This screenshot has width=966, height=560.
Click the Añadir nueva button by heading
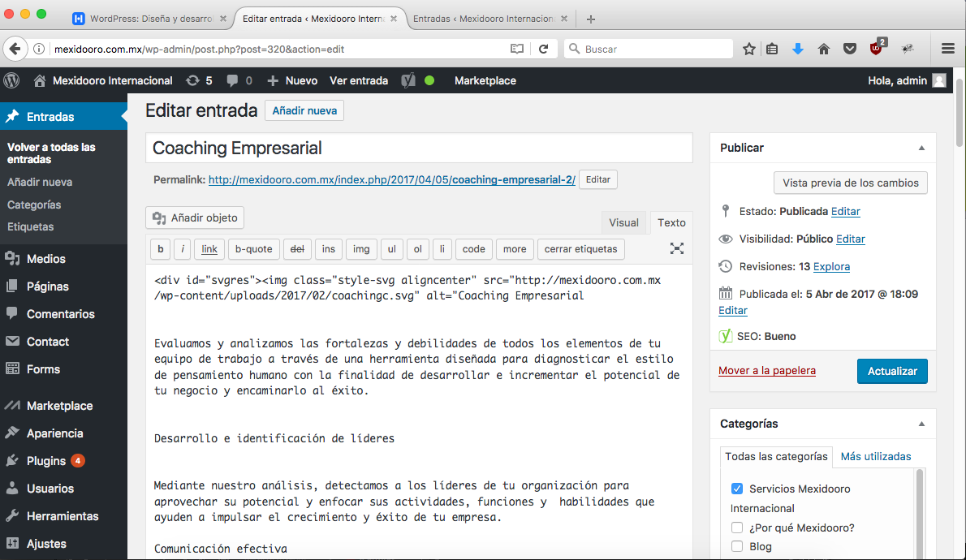click(x=304, y=111)
